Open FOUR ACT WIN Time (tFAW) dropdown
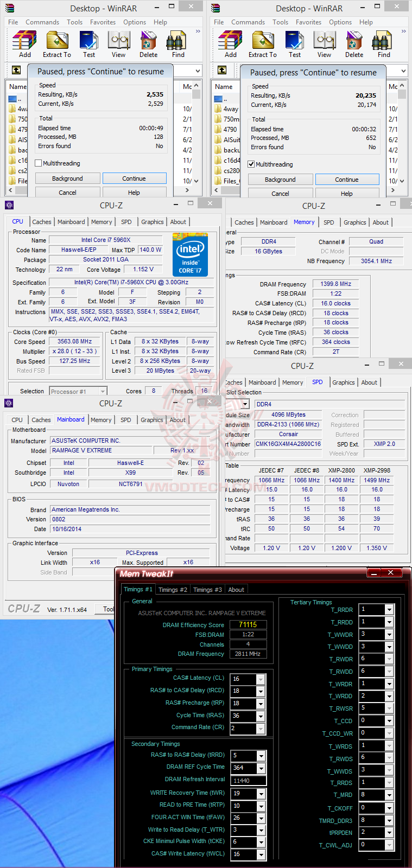This screenshot has width=412, height=868. [x=261, y=818]
